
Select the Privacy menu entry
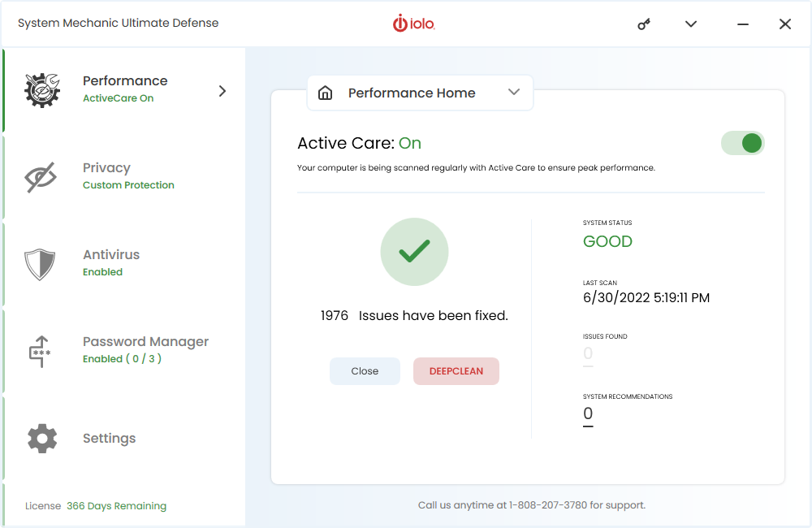tap(106, 168)
